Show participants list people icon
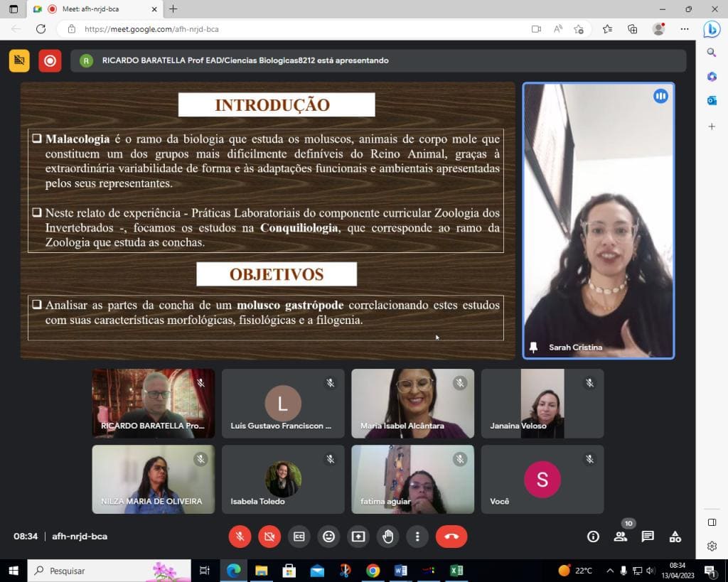The width and height of the screenshot is (728, 582). click(x=620, y=537)
